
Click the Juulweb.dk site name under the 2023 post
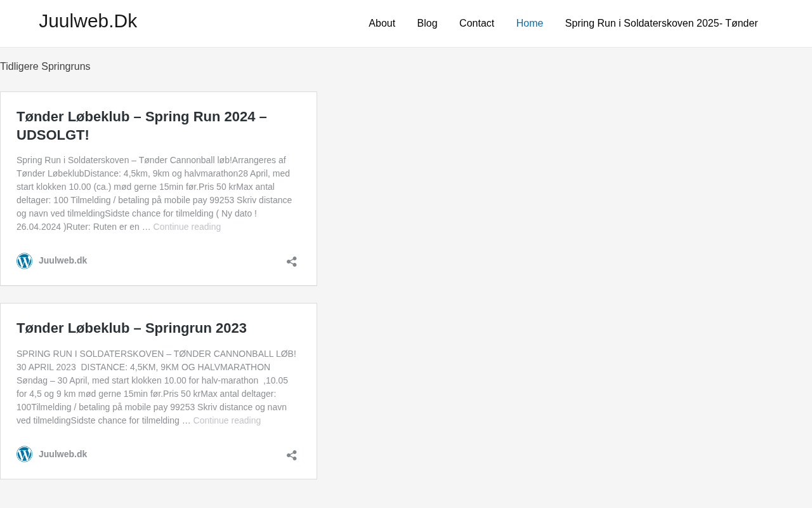(x=63, y=454)
